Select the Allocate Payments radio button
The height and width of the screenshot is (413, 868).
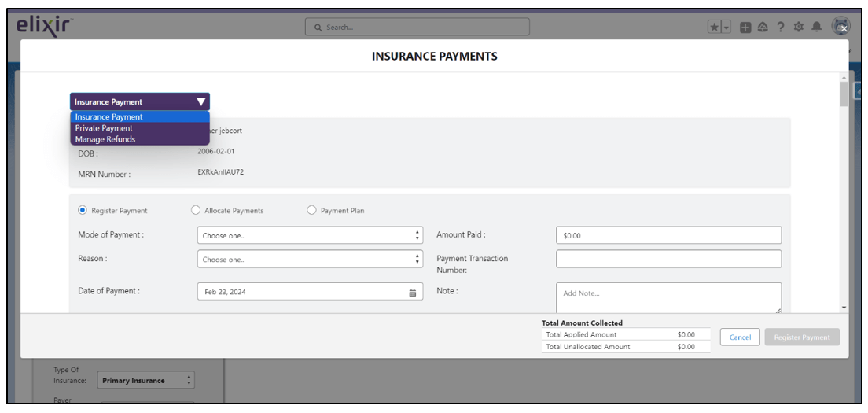pyautogui.click(x=196, y=211)
